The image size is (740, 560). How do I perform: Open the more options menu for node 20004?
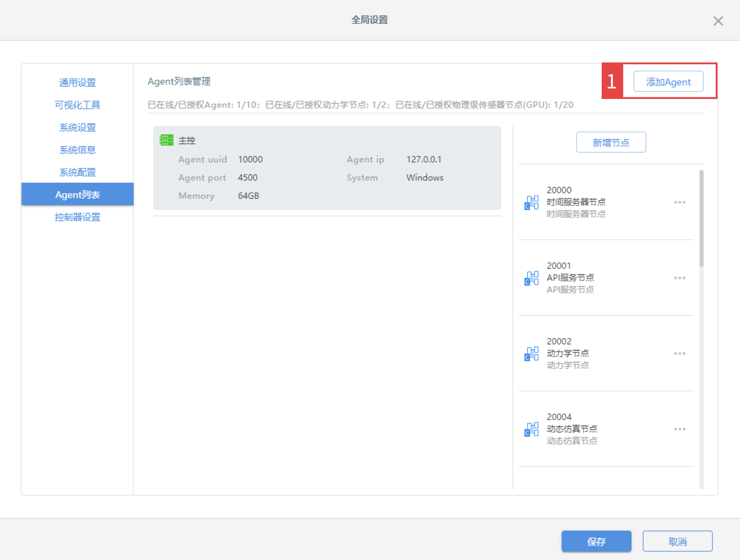pos(680,429)
